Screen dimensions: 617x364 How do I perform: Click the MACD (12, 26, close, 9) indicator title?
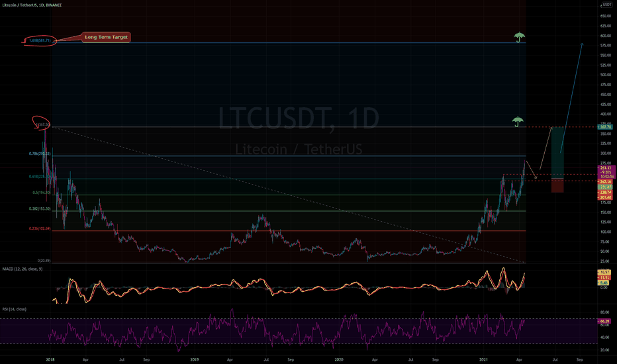click(23, 269)
